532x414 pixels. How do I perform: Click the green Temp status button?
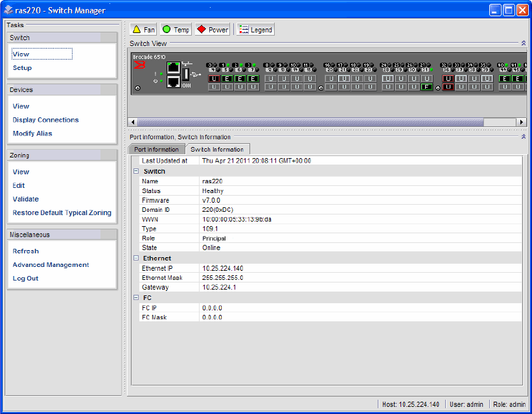[x=176, y=30]
